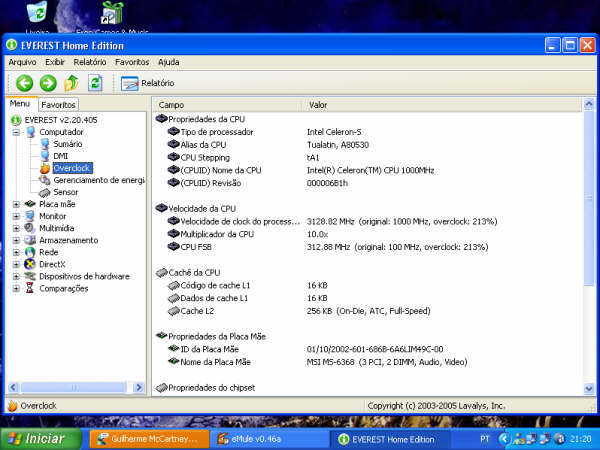Viewport: 600px width, 450px height.
Task: Expand the Multimídia tree node
Action: tap(16, 228)
